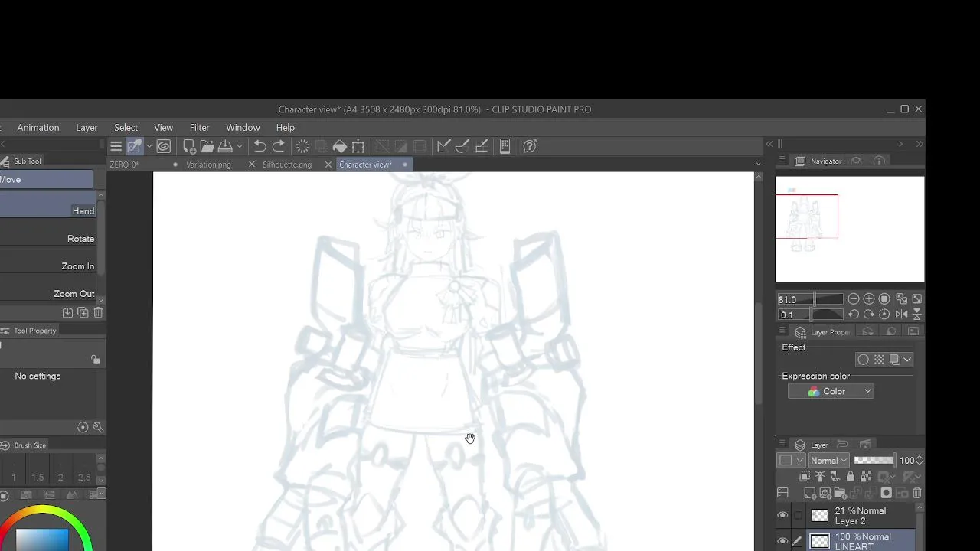Zoom in in Navigator with plus icon
Viewport: 980px width, 551px height.
click(x=869, y=299)
